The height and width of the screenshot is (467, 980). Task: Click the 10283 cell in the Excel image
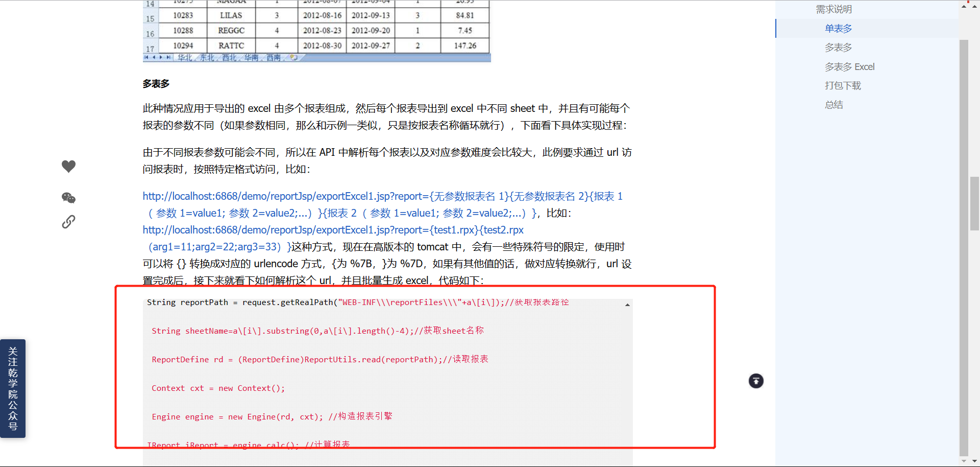pos(183,15)
